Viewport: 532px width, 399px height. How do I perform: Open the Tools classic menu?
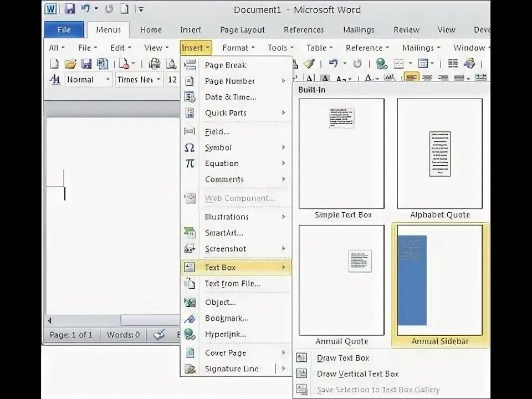(280, 48)
